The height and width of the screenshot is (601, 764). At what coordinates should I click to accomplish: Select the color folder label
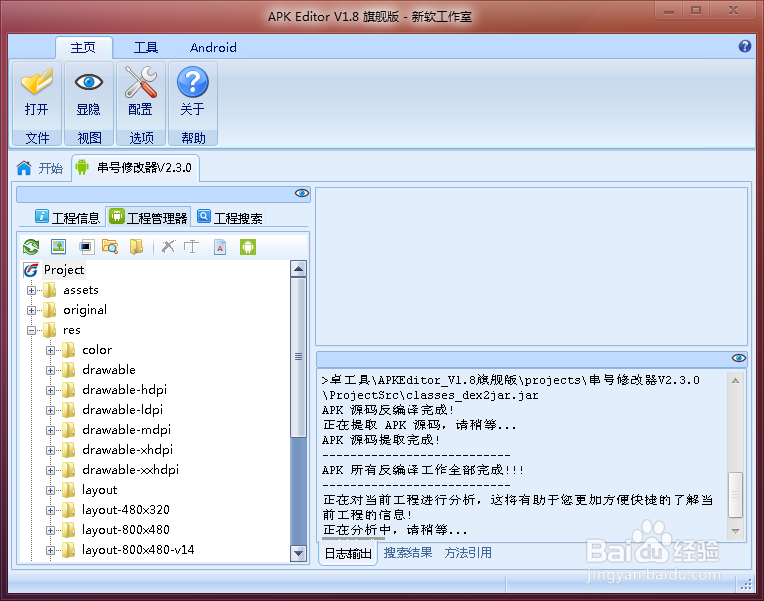pyautogui.click(x=97, y=350)
